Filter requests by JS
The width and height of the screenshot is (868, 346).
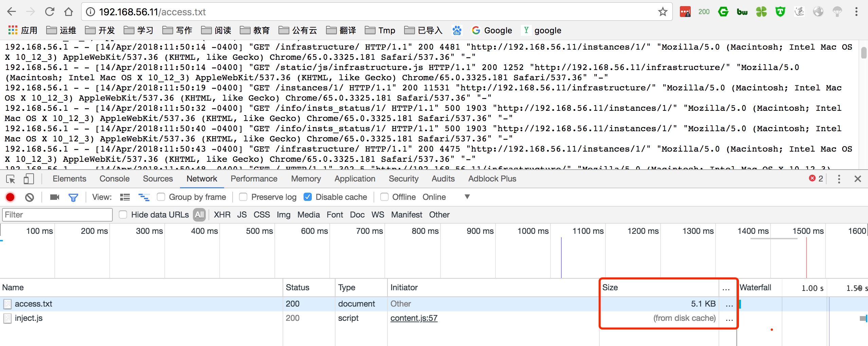[242, 215]
